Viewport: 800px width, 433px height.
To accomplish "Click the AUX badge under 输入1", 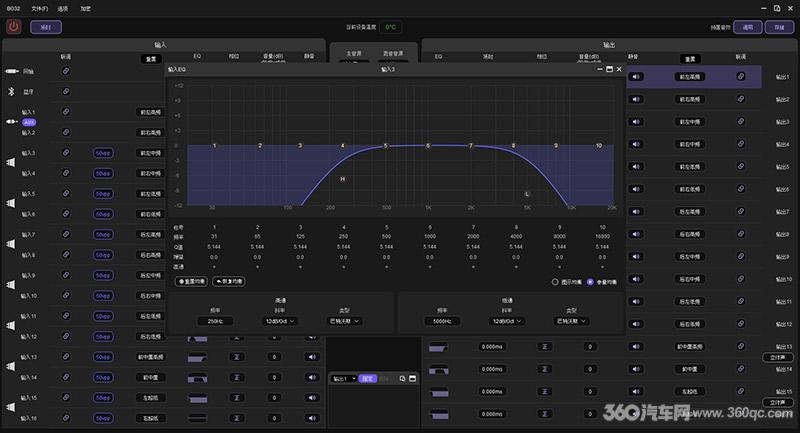I will (29, 122).
